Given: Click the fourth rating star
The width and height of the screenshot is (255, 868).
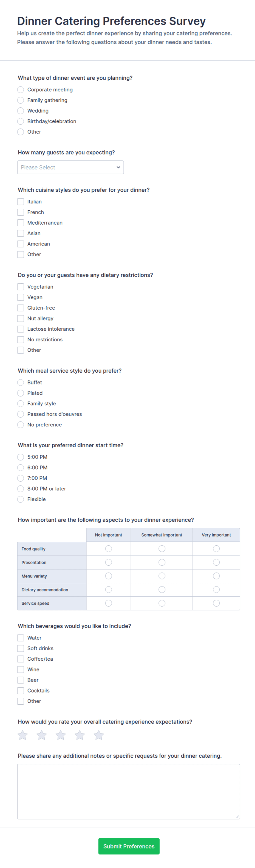Looking at the screenshot, I should (x=80, y=735).
